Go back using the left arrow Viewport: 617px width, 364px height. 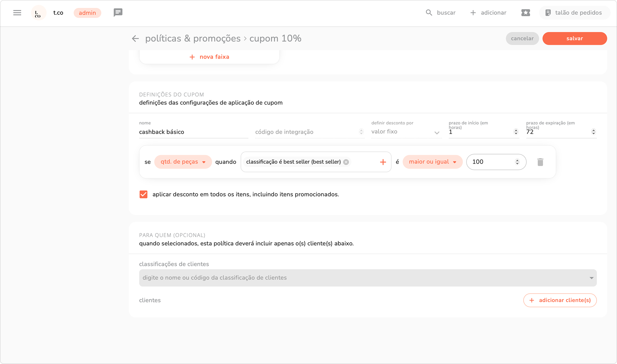coord(135,38)
